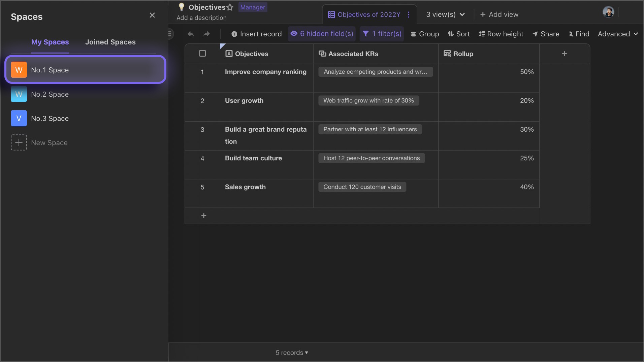Select the User growth cell
This screenshot has height=362, width=644.
point(266,107)
